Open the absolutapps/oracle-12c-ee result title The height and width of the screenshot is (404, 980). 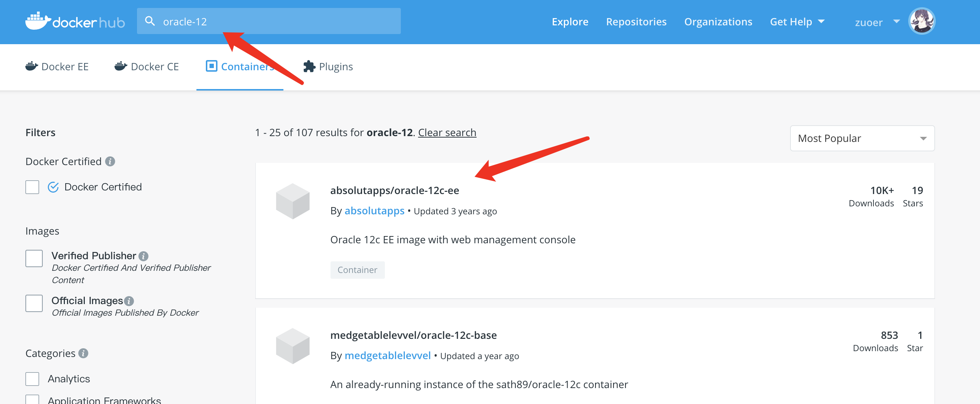395,190
